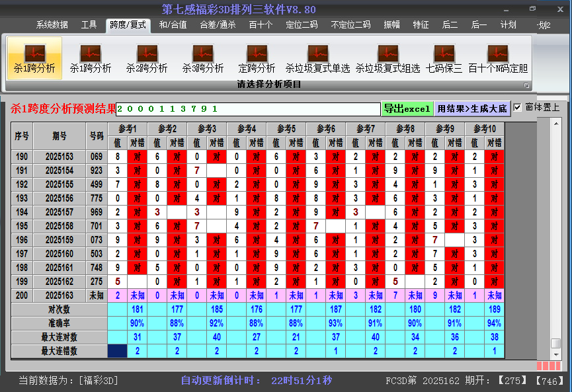This screenshot has height=392, width=572.
Task: Click the 参考3 column header
Action: [x=207, y=129]
